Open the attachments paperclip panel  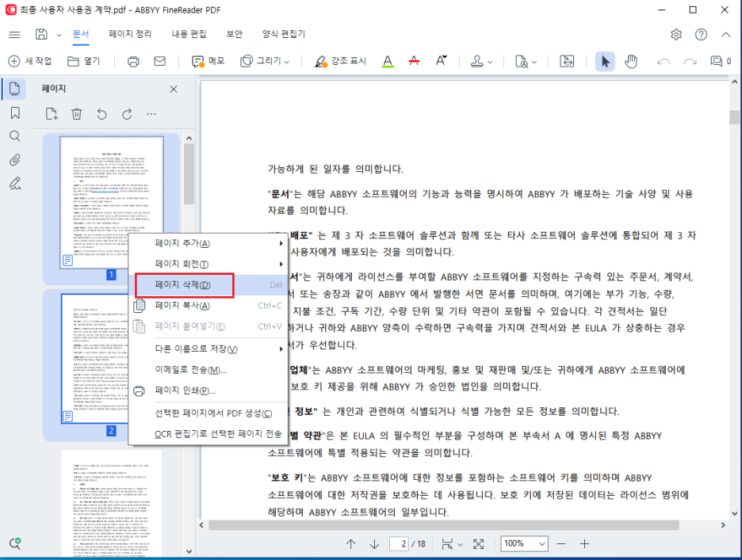point(15,160)
